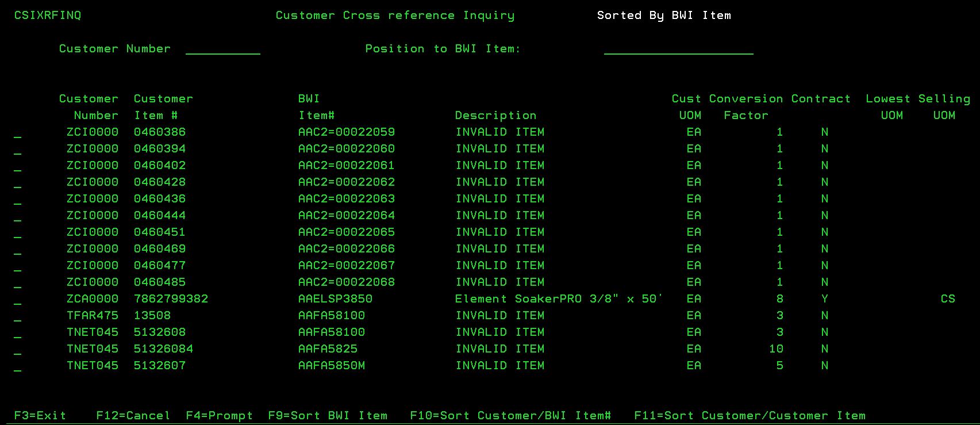Click the Customer Number input field
Screen dimensions: 980x425
coord(222,49)
